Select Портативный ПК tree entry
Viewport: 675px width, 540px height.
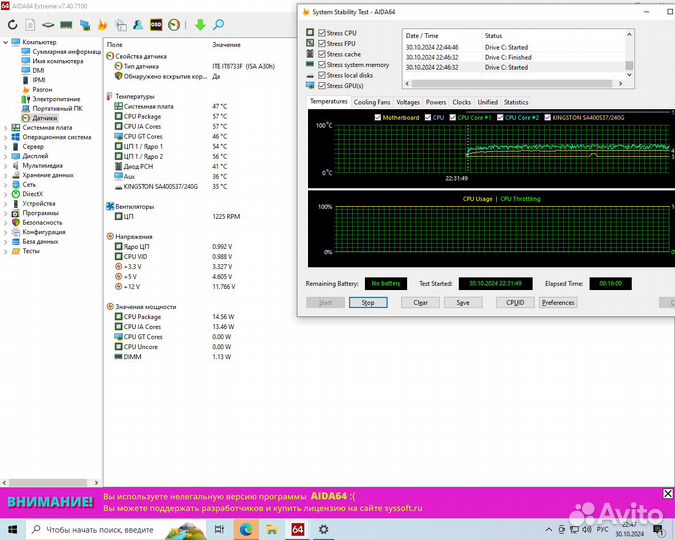(57, 108)
